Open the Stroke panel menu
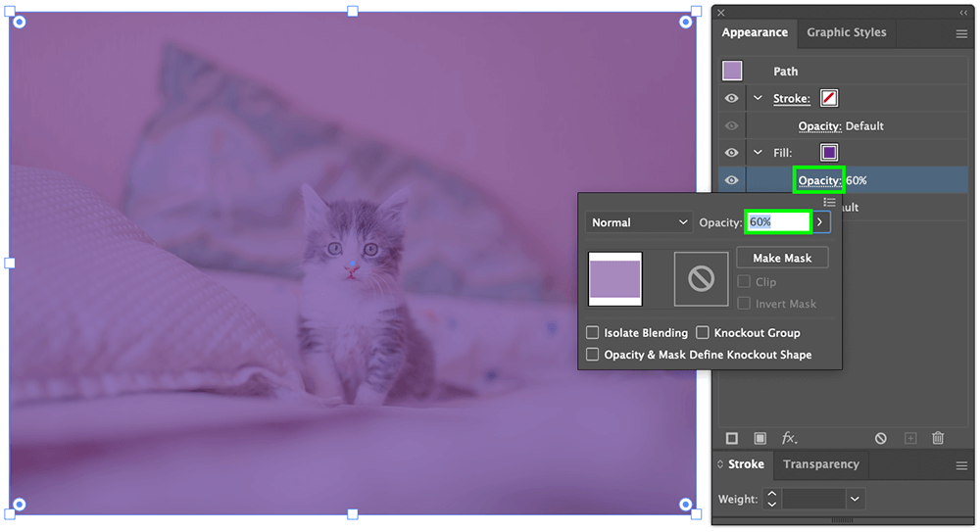Image resolution: width=980 pixels, height=532 pixels. click(961, 465)
